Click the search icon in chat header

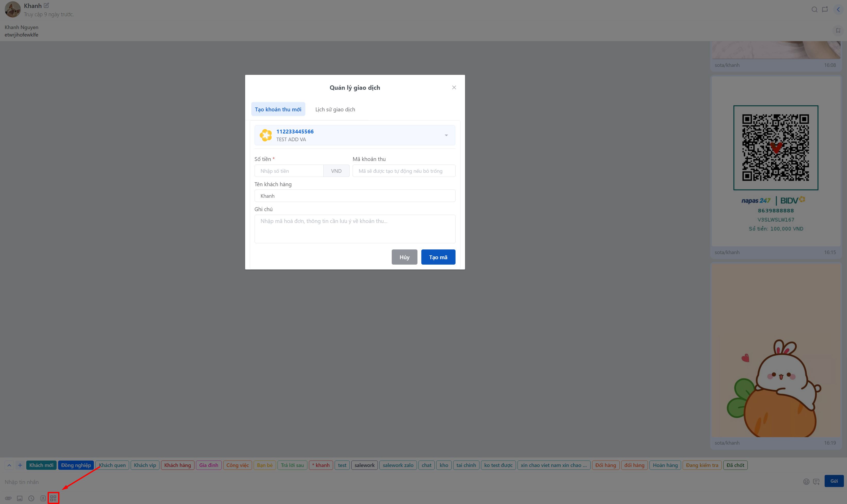click(x=814, y=10)
